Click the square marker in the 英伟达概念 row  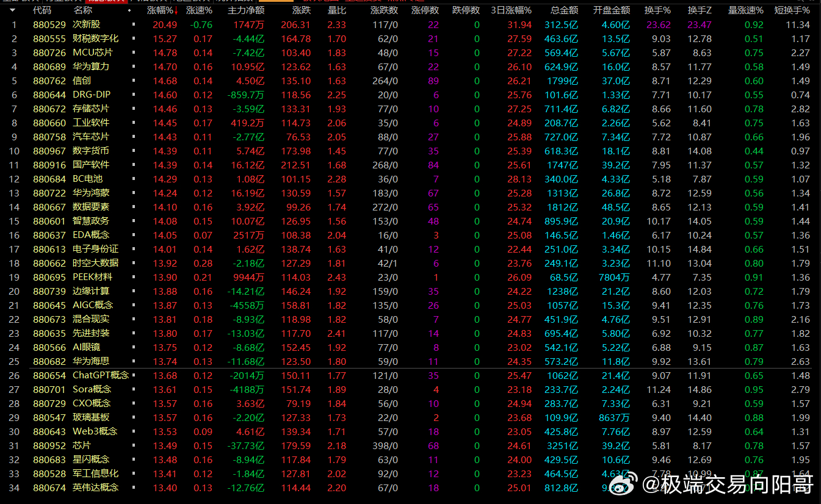tap(134, 488)
